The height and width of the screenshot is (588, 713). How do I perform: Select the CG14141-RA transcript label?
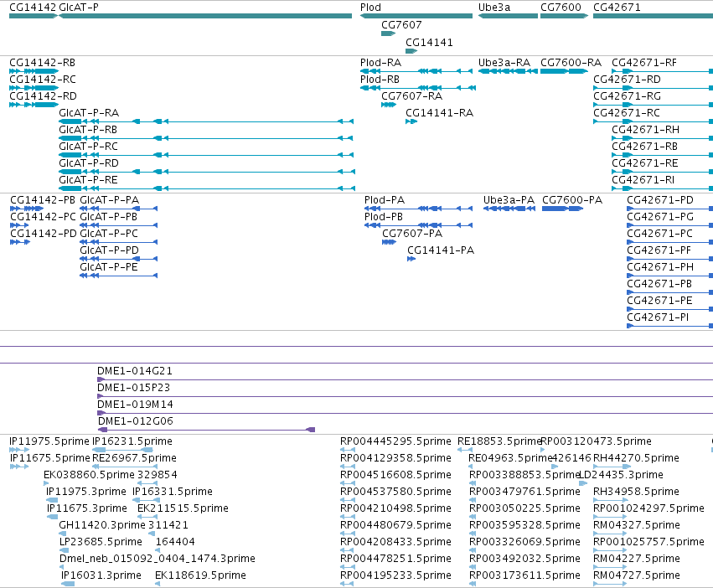tap(439, 113)
